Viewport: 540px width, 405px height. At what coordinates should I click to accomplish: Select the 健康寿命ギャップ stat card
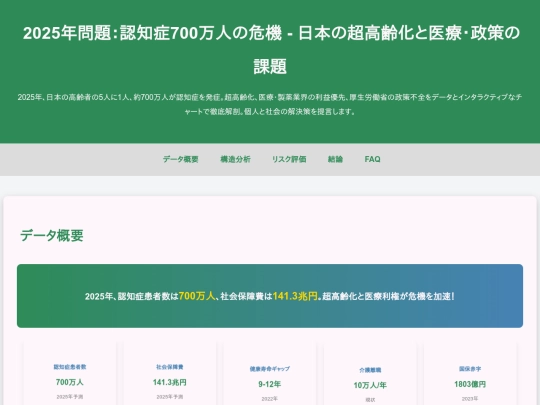pyautogui.click(x=270, y=374)
